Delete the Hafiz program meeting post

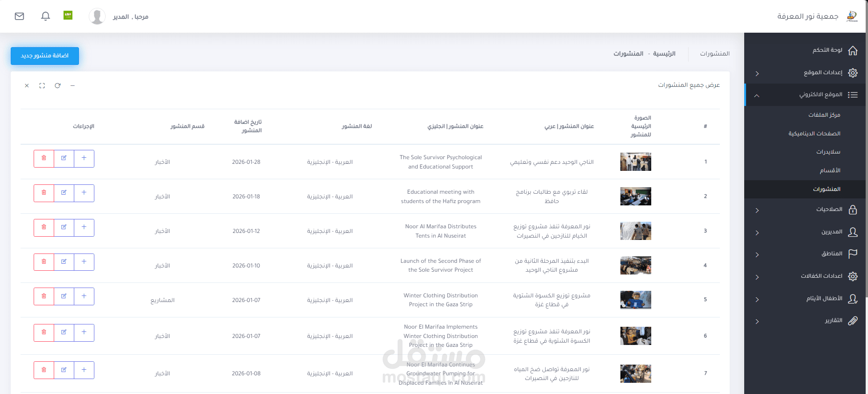click(44, 193)
